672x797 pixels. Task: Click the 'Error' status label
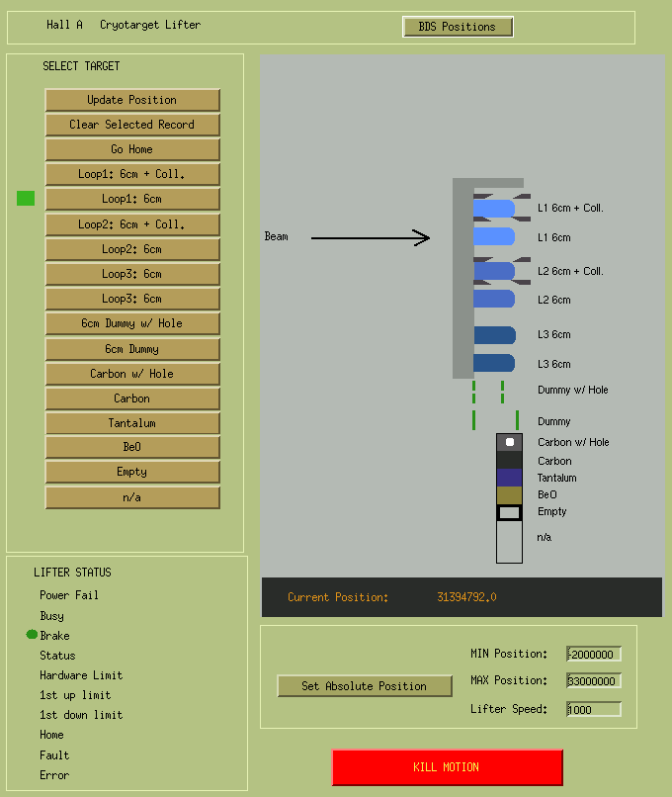[54, 775]
